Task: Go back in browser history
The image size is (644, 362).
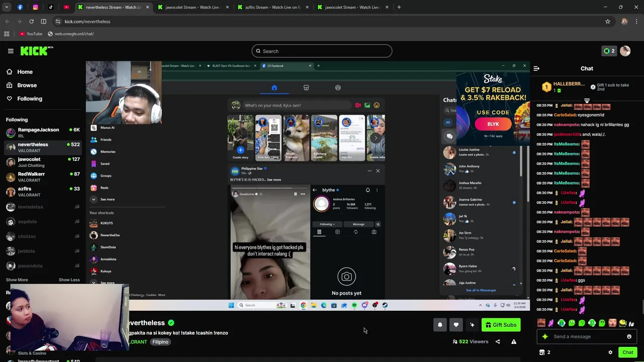Action: tap(7, 22)
